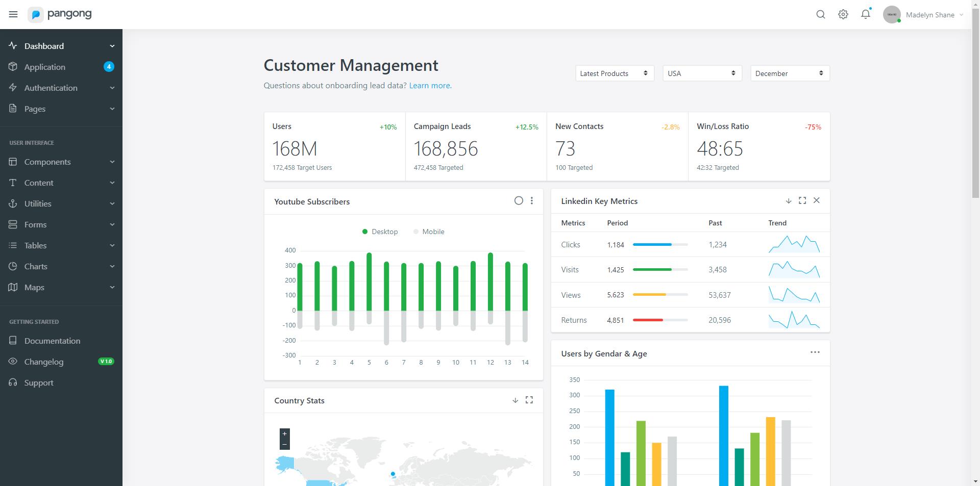Click the Clicks progress bar
980x486 pixels.
tap(660, 245)
